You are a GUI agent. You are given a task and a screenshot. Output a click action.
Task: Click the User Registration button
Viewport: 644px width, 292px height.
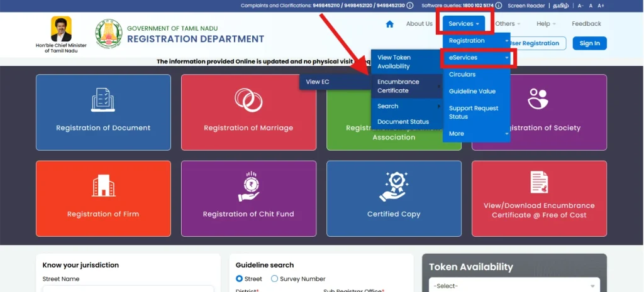(x=538, y=43)
